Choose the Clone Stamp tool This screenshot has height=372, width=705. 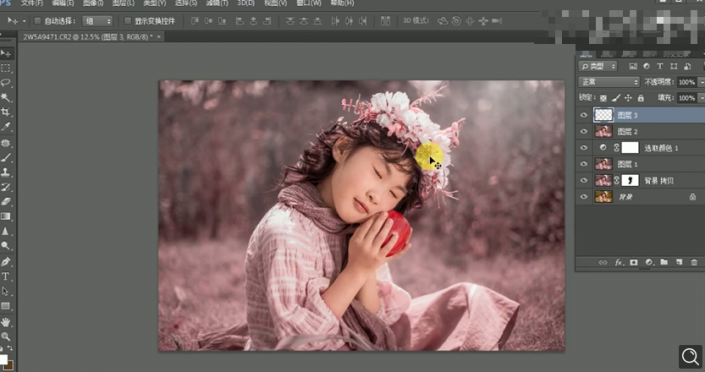coord(5,172)
